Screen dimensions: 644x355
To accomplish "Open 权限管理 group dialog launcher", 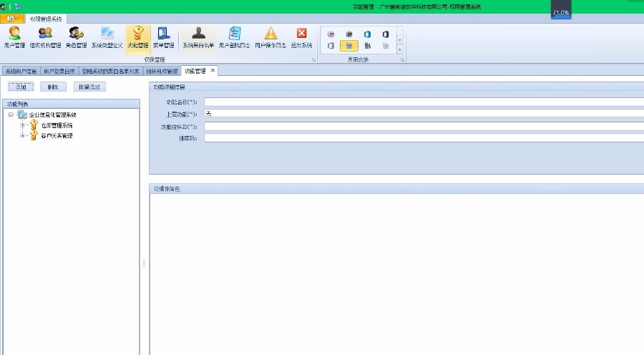I will click(x=313, y=60).
